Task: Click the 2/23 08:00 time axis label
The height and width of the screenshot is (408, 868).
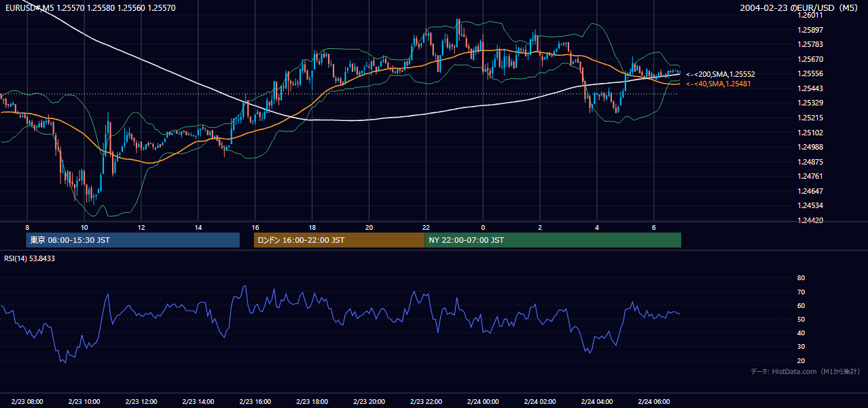Action: tap(27, 402)
